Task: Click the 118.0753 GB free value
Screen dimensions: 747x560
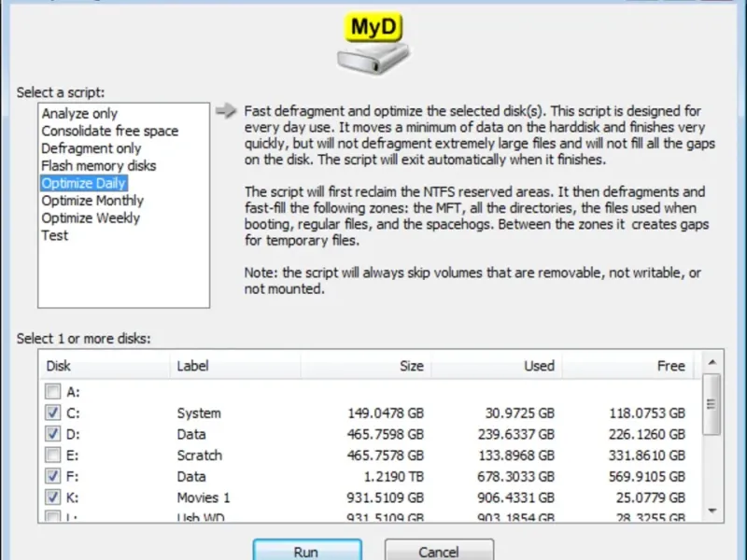Action: point(647,413)
